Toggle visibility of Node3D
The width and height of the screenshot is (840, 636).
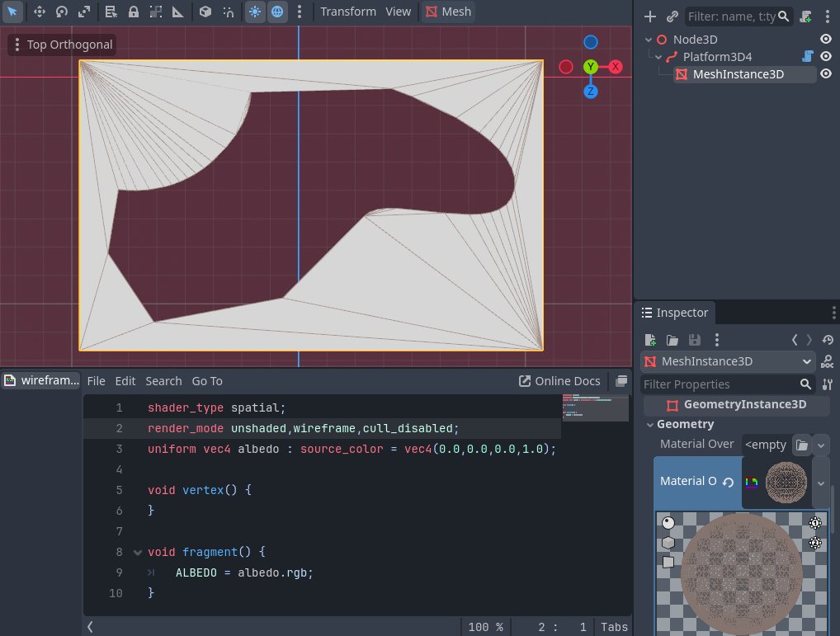point(826,39)
